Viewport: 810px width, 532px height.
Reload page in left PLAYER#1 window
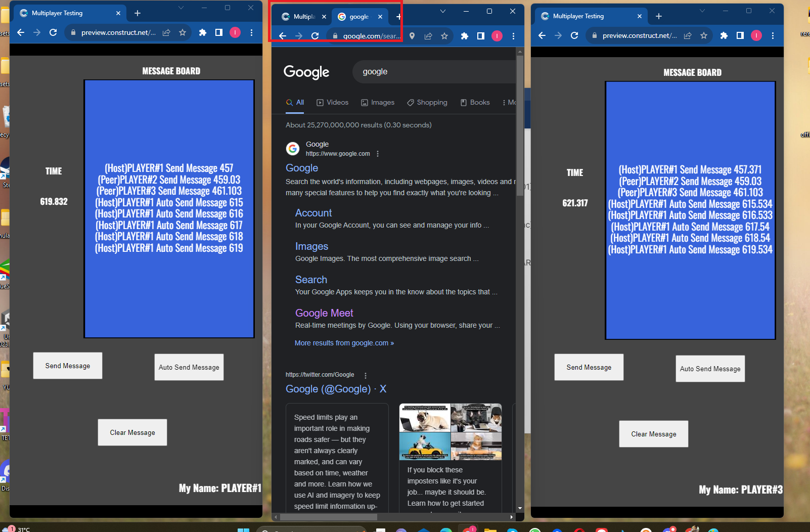53,32
